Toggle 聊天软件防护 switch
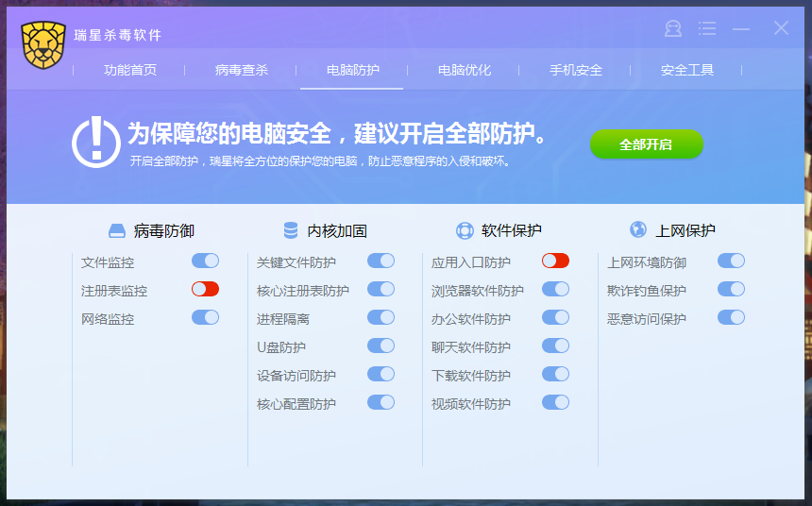This screenshot has height=506, width=812. click(556, 346)
